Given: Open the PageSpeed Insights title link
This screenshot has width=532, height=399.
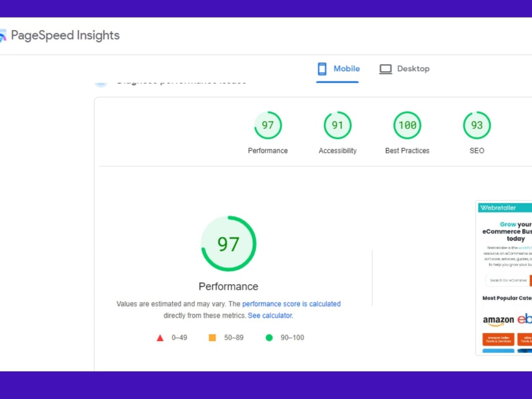Looking at the screenshot, I should [65, 35].
